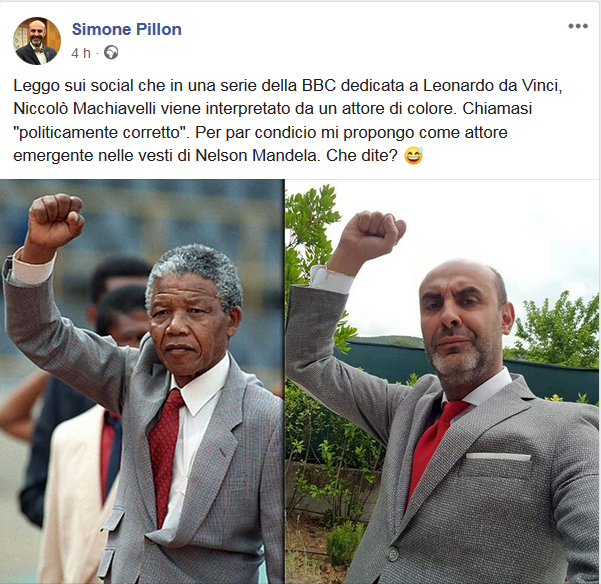Open the post options three-dot menu

[x=578, y=26]
